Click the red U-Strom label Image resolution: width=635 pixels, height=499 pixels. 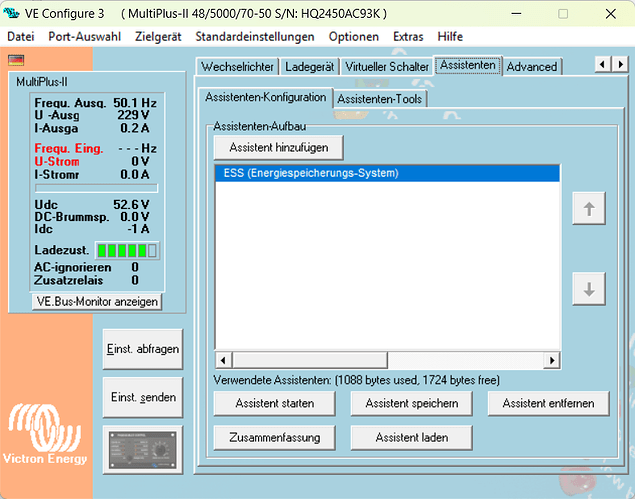[57, 161]
